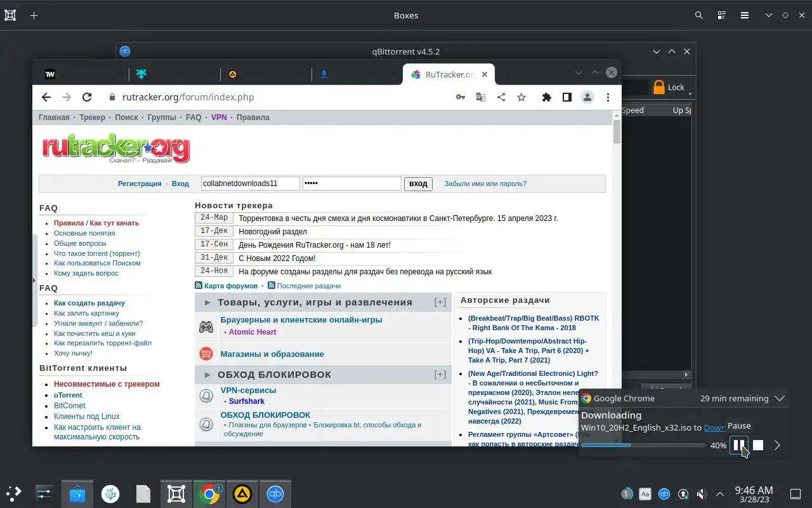The image size is (812, 508).
Task: Click the password field
Action: [352, 184]
